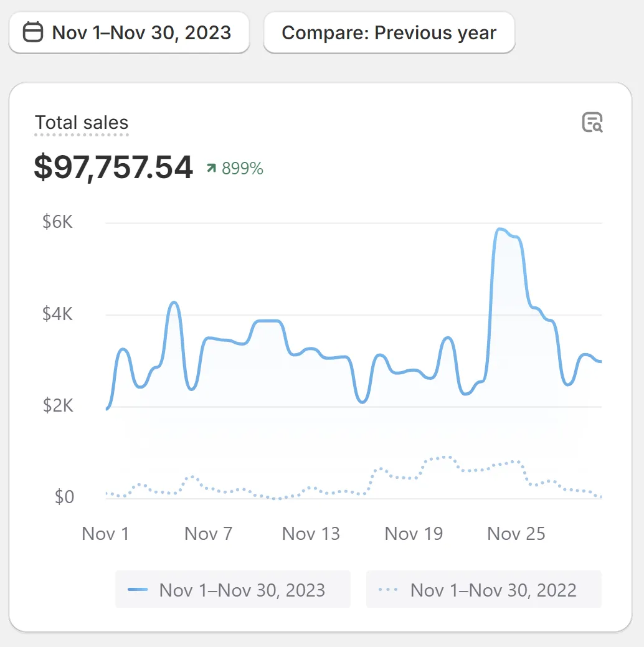Toggle the Nov 1–Nov 30, 2022 legend series
This screenshot has width=644, height=647.
pyautogui.click(x=484, y=589)
